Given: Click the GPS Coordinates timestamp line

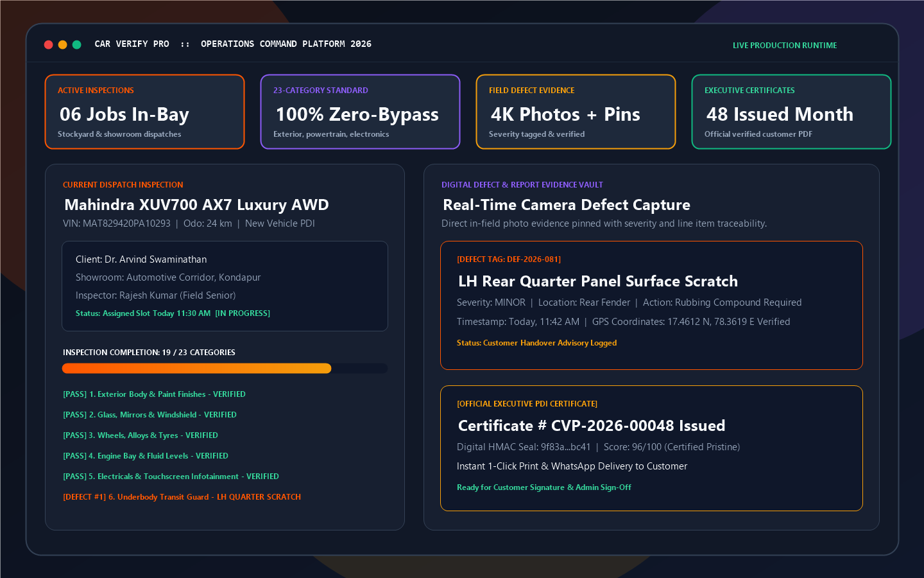Looking at the screenshot, I should click(623, 322).
